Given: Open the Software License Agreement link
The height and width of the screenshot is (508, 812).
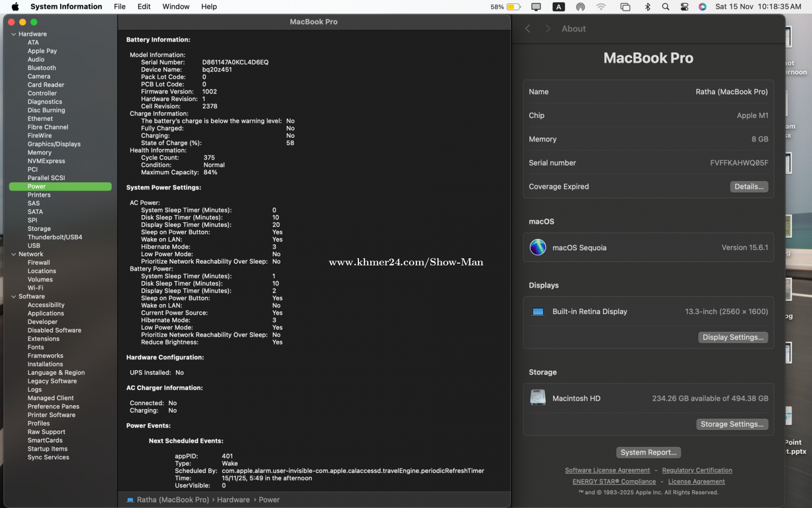Looking at the screenshot, I should point(607,470).
